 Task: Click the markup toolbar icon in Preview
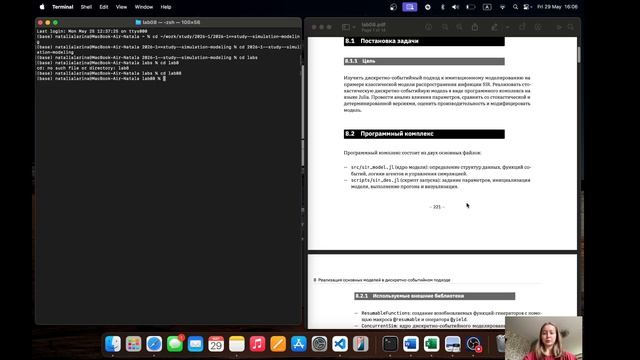pyautogui.click(x=538, y=27)
